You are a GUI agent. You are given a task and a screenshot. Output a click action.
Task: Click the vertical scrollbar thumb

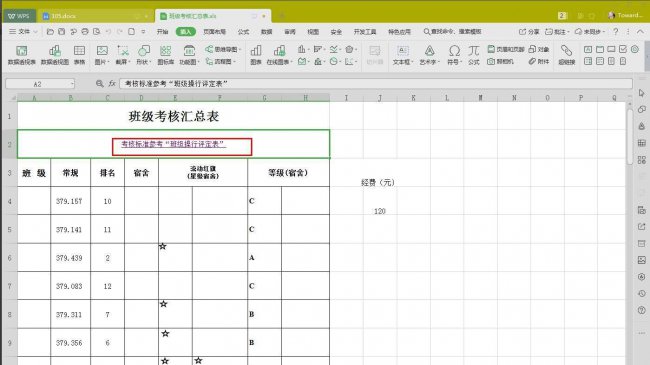pyautogui.click(x=629, y=137)
